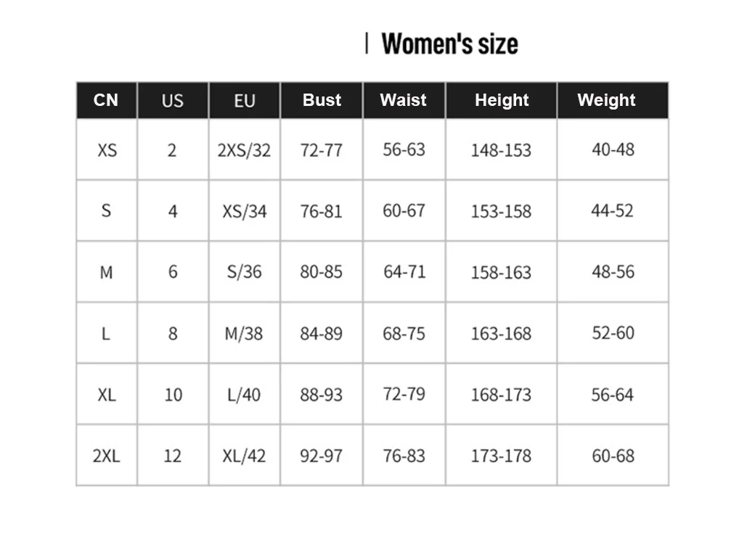
Task: Select weight range 44-52 cell
Action: pos(612,211)
